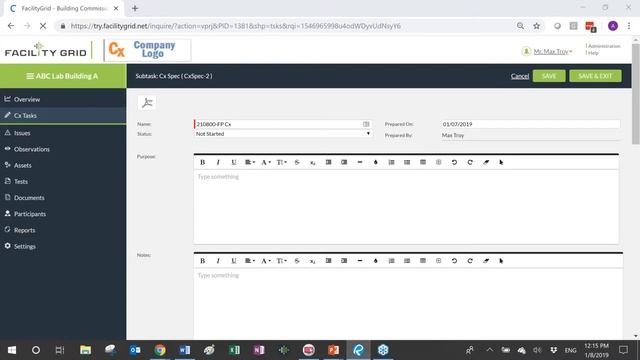The width and height of the screenshot is (640, 360).
Task: Toggle Bold in the Notes editor toolbar
Action: (x=202, y=261)
